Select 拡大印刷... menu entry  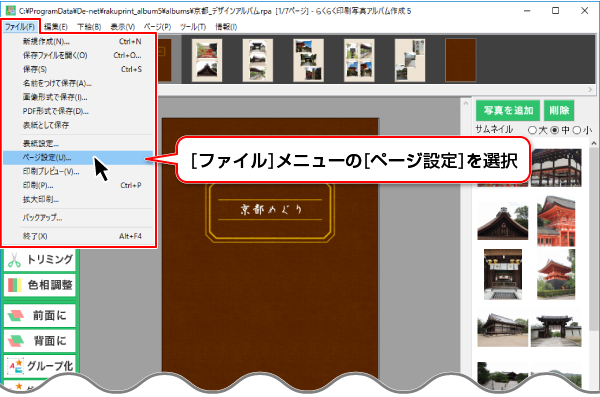[x=78, y=199]
